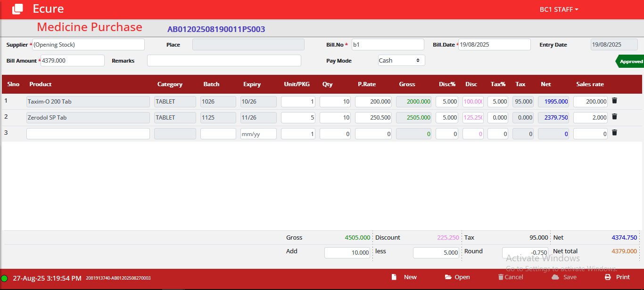Click the Save button

pos(564,277)
